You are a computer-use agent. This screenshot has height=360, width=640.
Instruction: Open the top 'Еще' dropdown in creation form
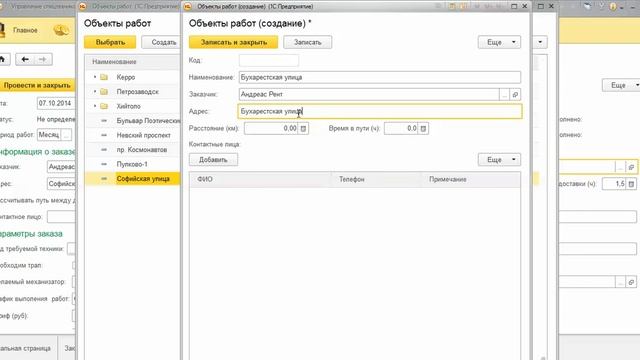point(499,42)
